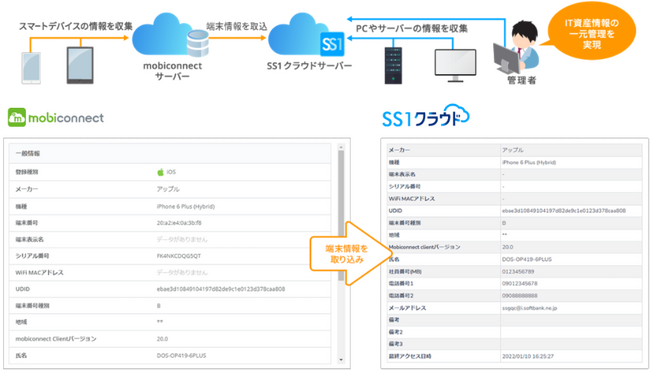This screenshot has width=650, height=371.
Task: Click the SS1クラウドサーバー caption
Action: (x=309, y=66)
